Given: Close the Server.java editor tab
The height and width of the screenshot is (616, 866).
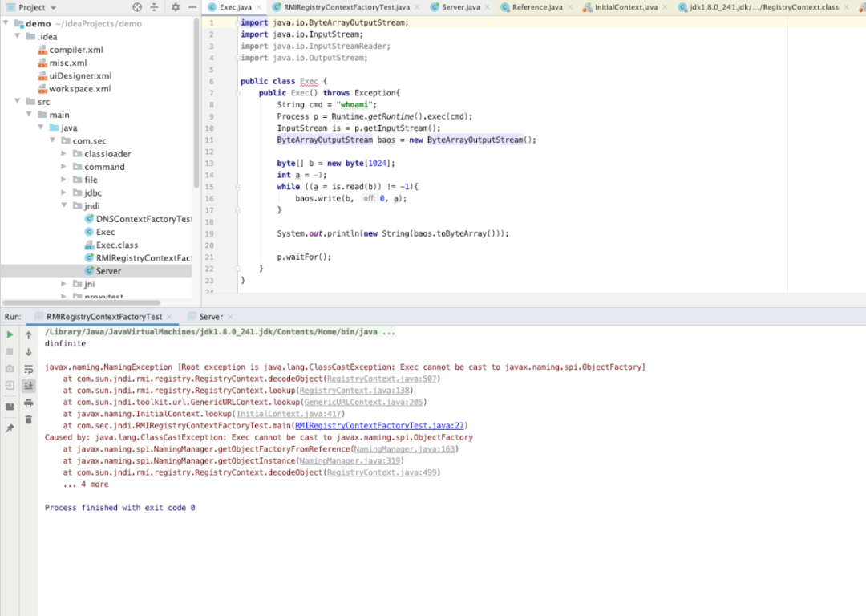Looking at the screenshot, I should (488, 7).
